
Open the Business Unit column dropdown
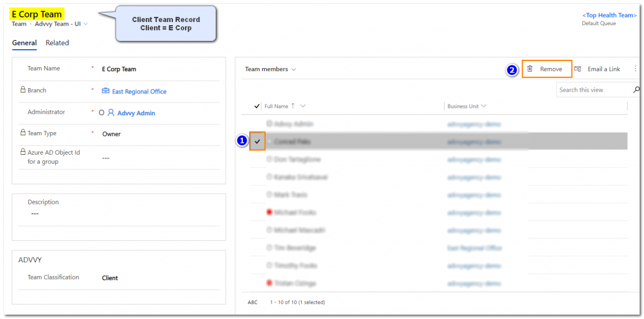484,106
